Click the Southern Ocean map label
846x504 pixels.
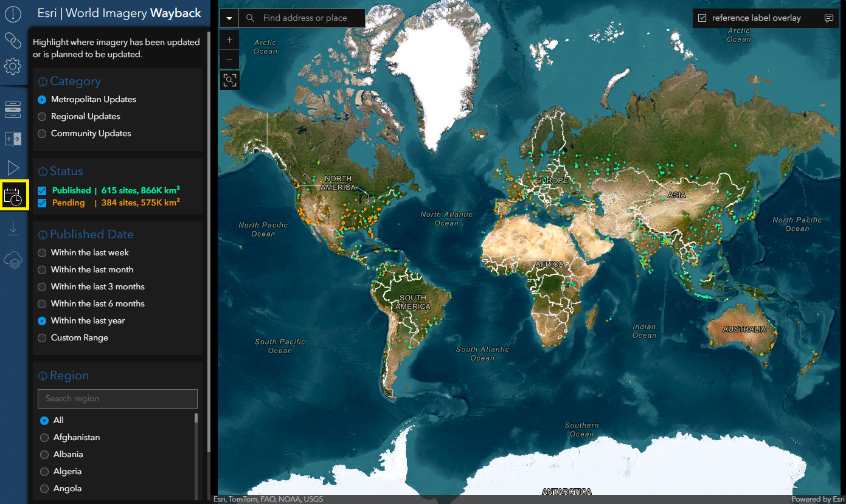(582, 430)
